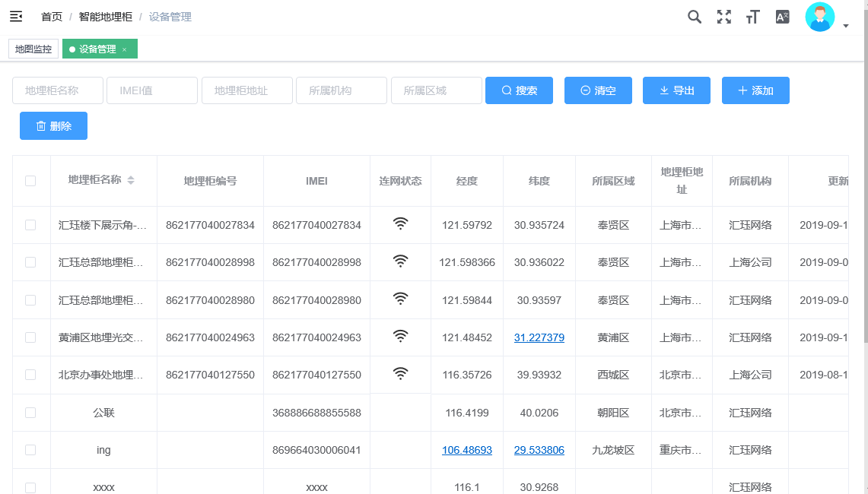Viewport: 868px width, 494px height.
Task: Toggle fullscreen mode icon
Action: [x=723, y=17]
